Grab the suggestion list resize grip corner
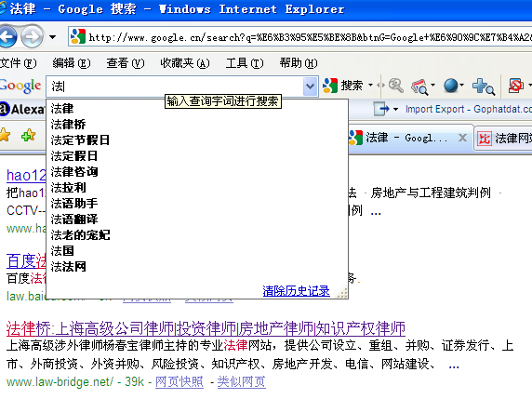Image resolution: width=532 pixels, height=399 pixels. [342, 293]
